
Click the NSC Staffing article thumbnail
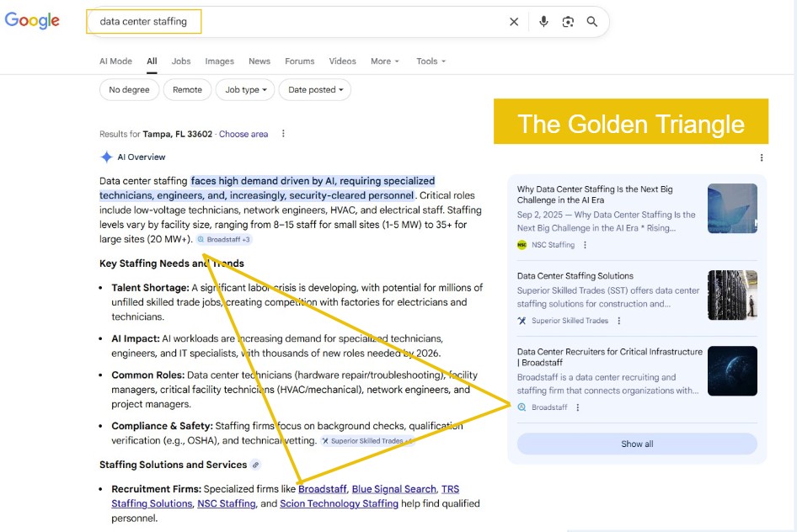[x=732, y=209]
